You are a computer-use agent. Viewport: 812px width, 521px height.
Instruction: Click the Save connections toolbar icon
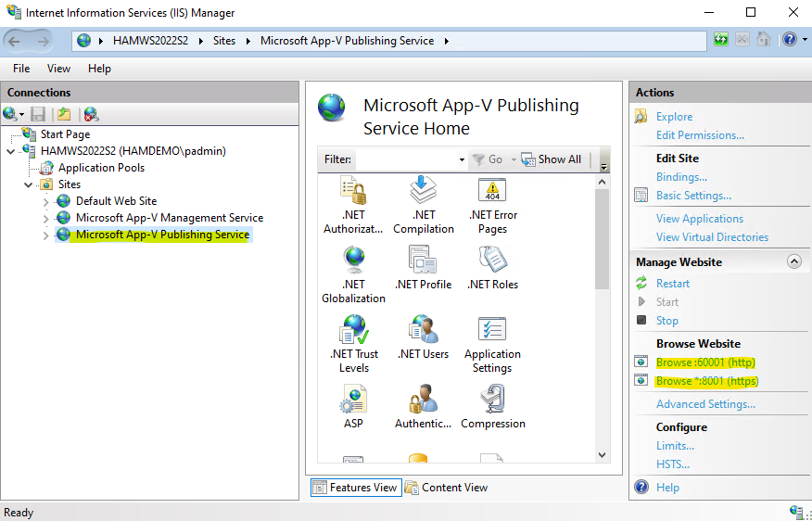[x=38, y=114]
